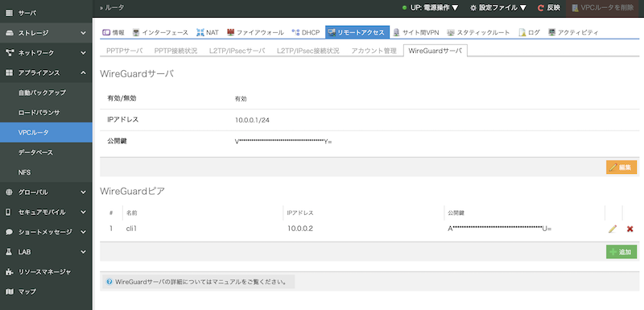The height and width of the screenshot is (310, 644).
Task: Open NFS in sidebar
Action: click(x=46, y=172)
